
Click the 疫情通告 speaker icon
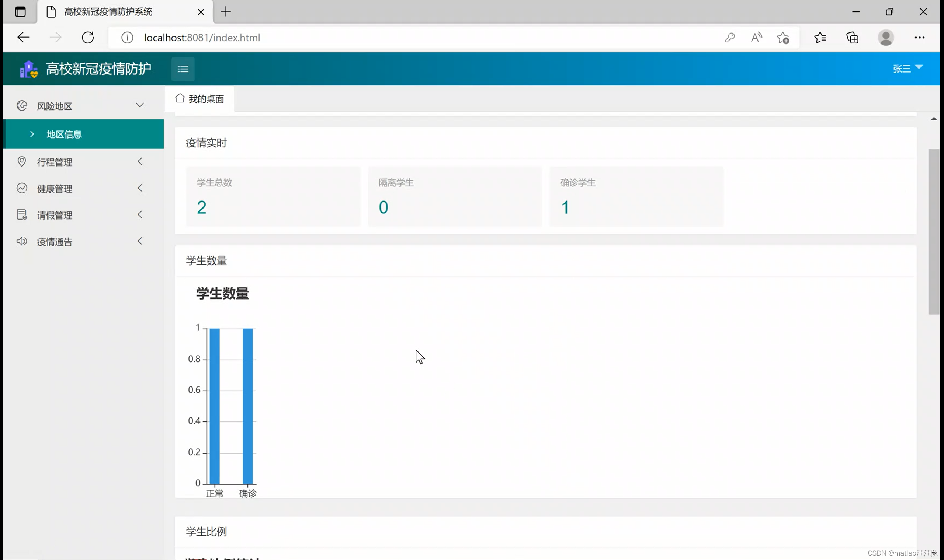point(22,242)
